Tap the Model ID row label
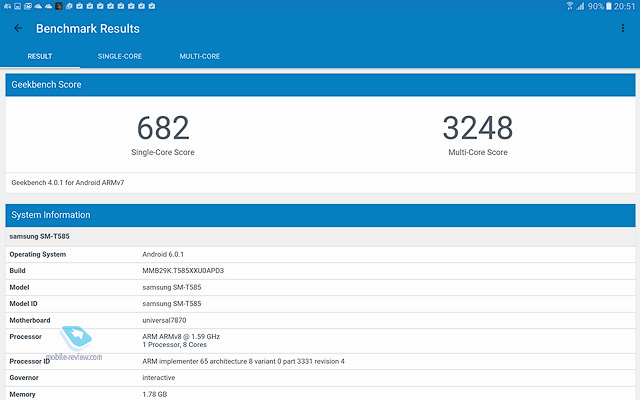The height and width of the screenshot is (400, 640). click(23, 304)
